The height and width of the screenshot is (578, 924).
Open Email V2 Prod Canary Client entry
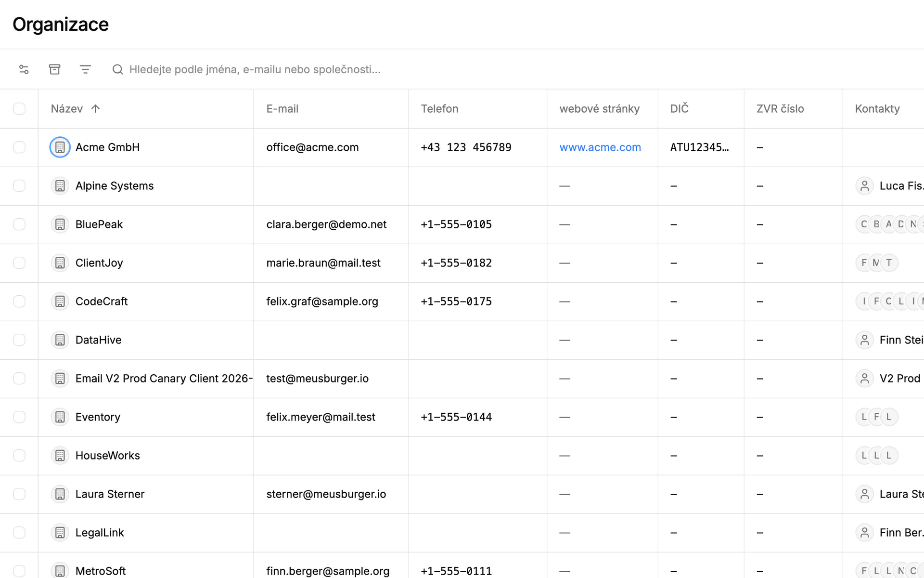164,379
